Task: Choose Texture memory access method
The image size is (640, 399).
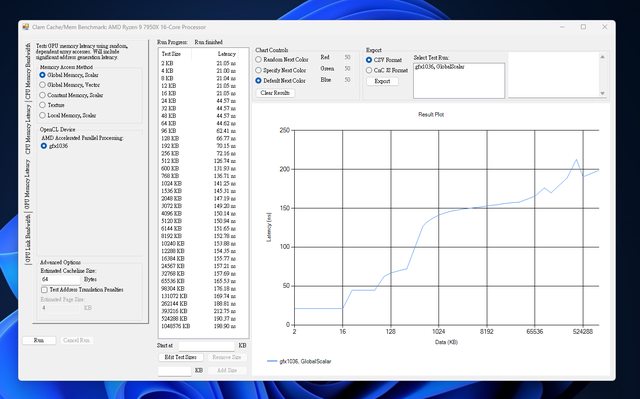Action: click(52, 105)
